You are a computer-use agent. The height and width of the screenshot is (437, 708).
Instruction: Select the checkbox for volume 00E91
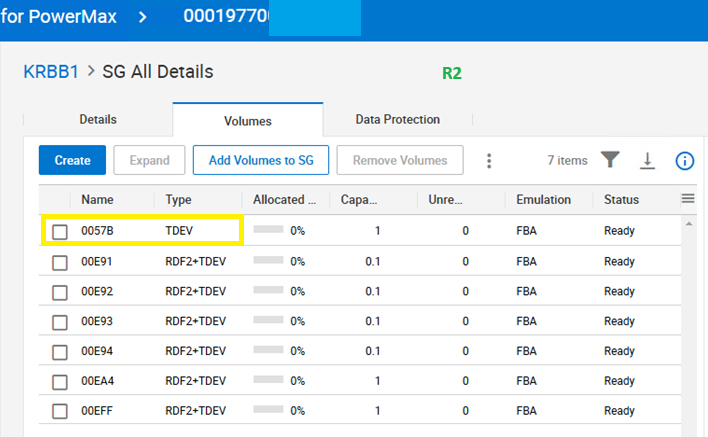point(60,262)
